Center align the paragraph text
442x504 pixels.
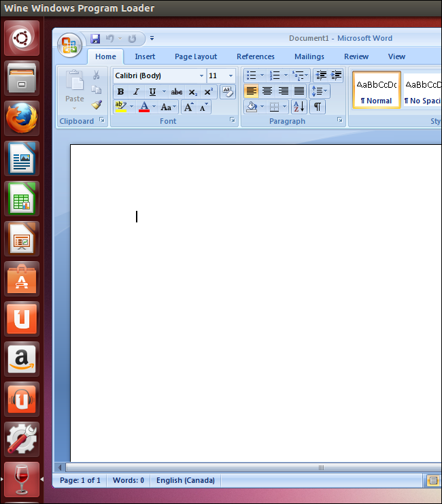tap(267, 91)
